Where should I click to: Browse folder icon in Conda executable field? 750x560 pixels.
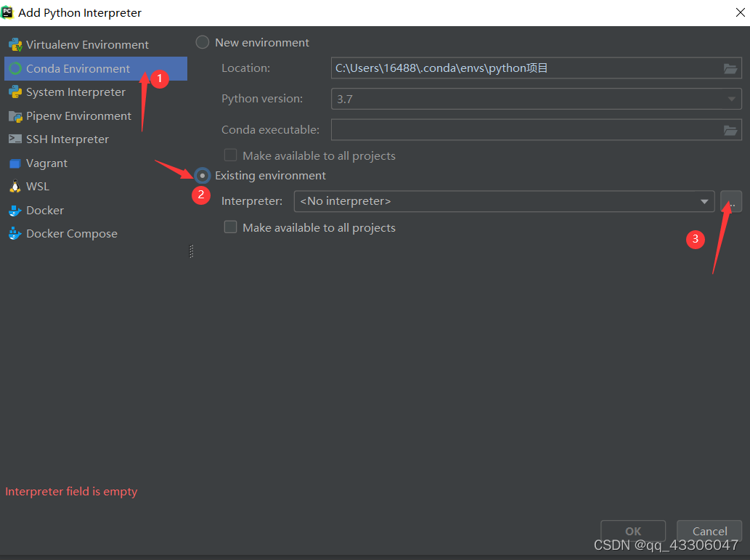730,130
